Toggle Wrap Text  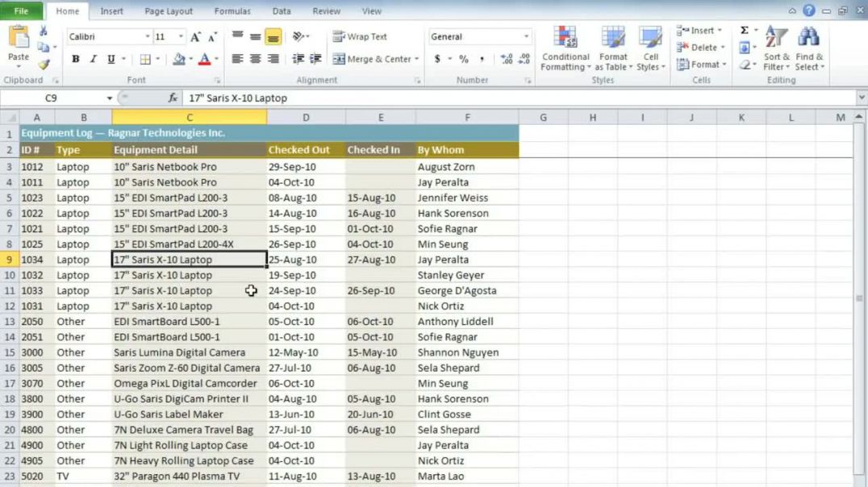[360, 36]
